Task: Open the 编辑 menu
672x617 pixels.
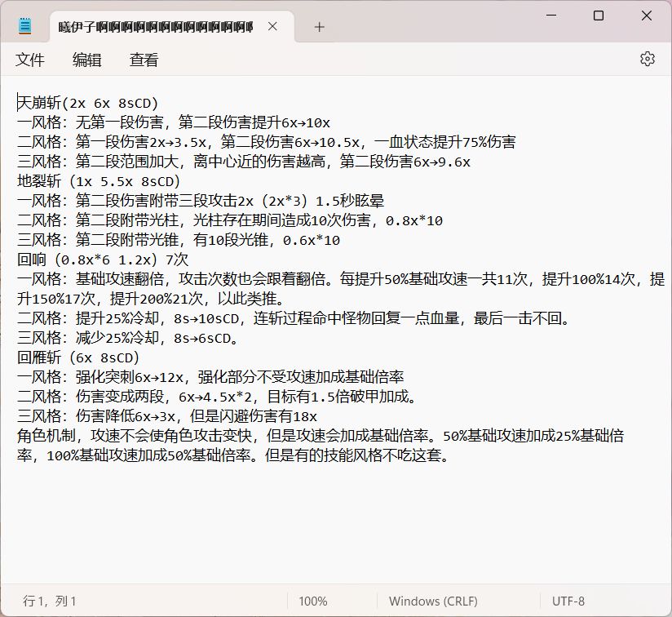Action: [87, 60]
